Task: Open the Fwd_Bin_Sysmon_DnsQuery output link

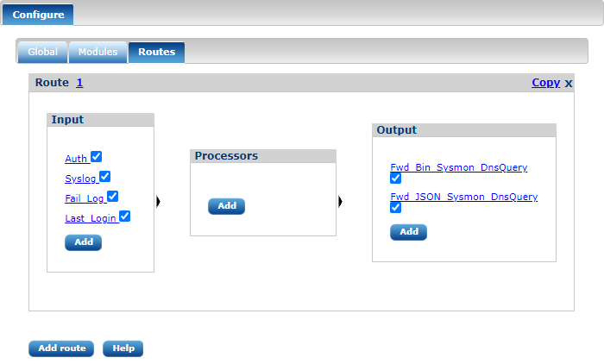Action: 458,167
